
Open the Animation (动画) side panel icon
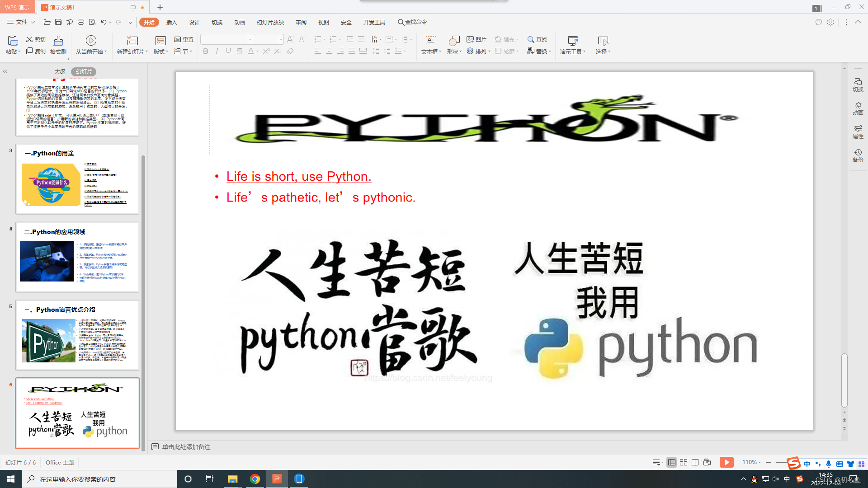[858, 108]
